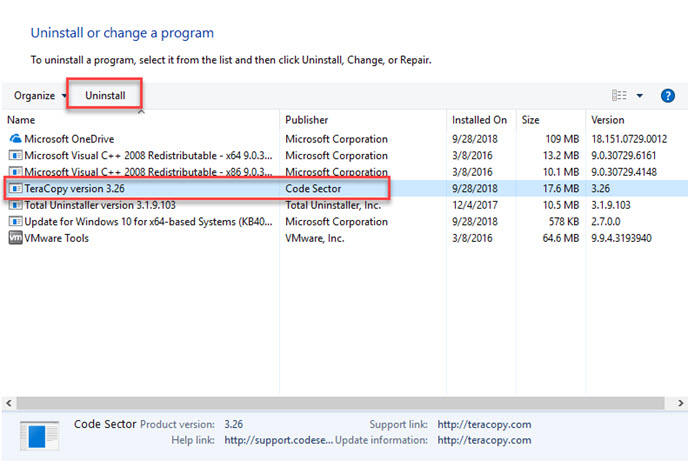Viewport: 688px width, 461px height.
Task: Select Microsoft Visual C++ 2008 x64 entry
Action: point(148,155)
